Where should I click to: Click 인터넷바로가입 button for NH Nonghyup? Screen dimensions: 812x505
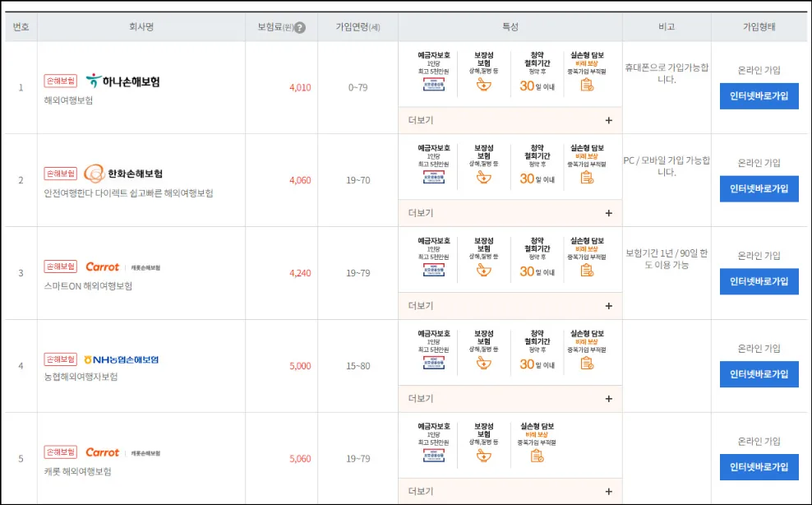(x=759, y=374)
